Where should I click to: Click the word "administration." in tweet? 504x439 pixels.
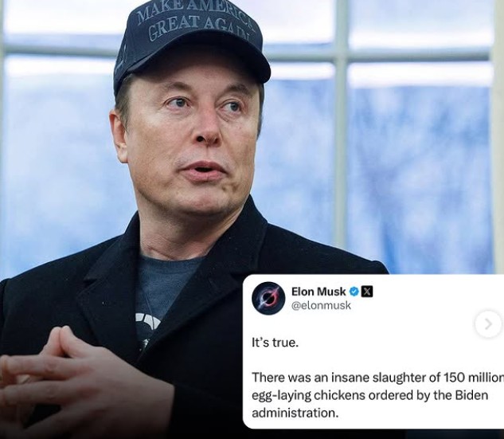(x=295, y=413)
